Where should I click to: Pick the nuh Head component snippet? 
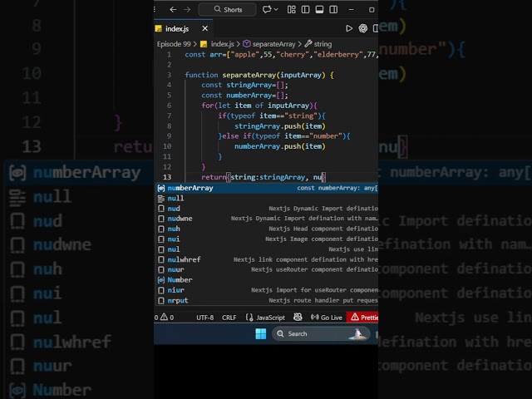click(267, 229)
